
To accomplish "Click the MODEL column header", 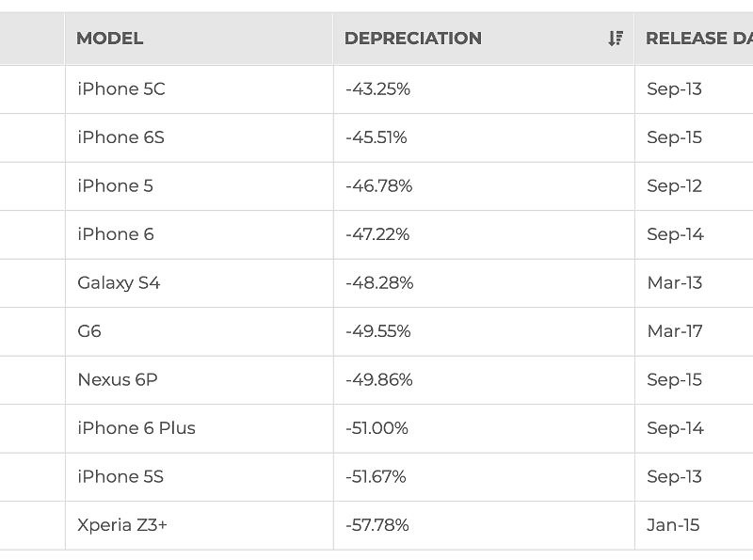I will click(109, 39).
